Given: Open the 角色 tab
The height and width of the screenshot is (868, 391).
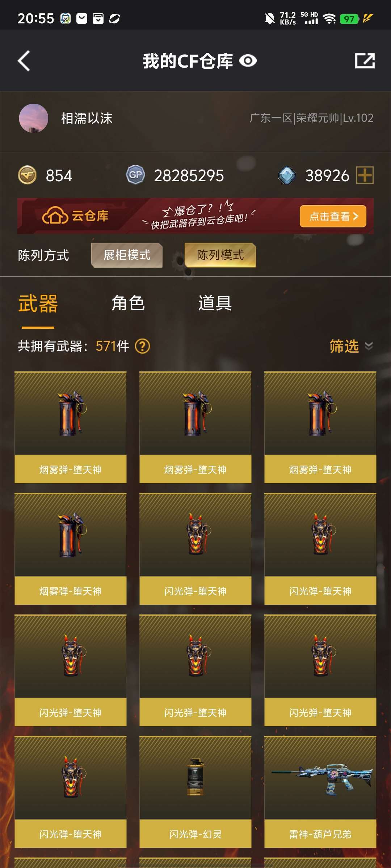Looking at the screenshot, I should (x=128, y=303).
